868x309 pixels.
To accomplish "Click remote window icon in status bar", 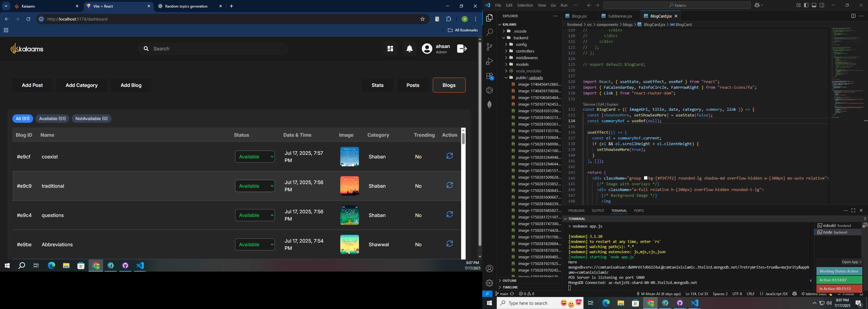I will pyautogui.click(x=487, y=294).
